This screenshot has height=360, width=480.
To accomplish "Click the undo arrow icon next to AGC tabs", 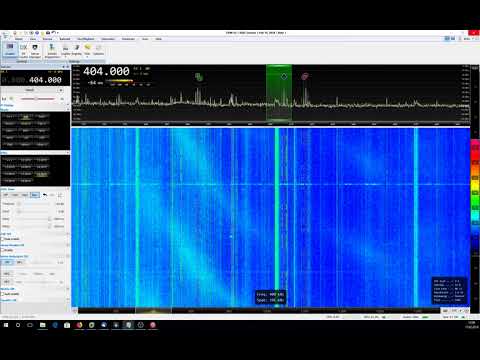I will click(45, 195).
